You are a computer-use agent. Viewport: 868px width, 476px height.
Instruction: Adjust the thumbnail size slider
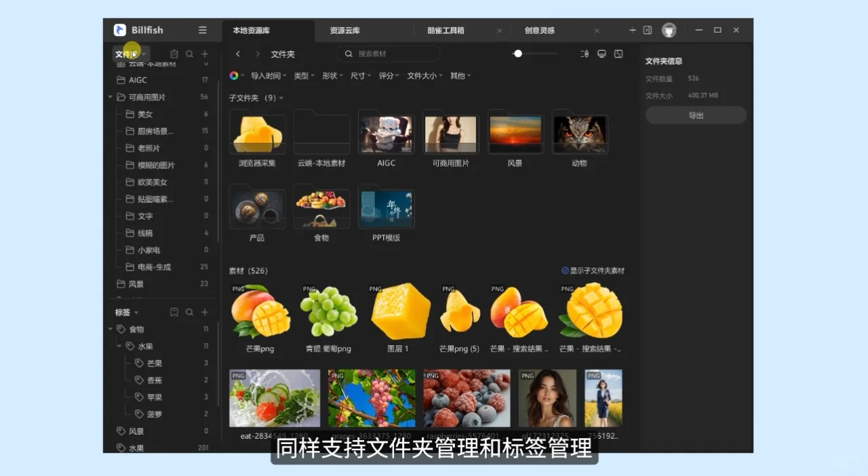518,53
